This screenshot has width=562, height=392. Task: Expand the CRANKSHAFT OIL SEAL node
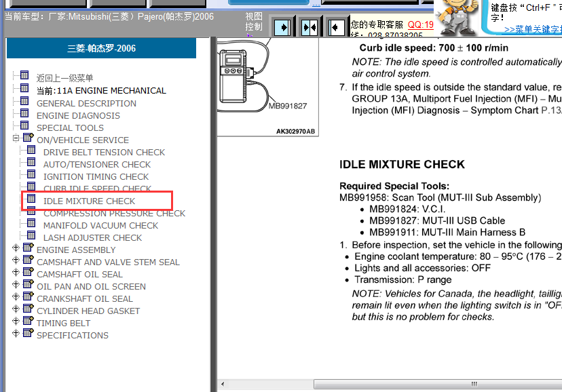point(16,296)
